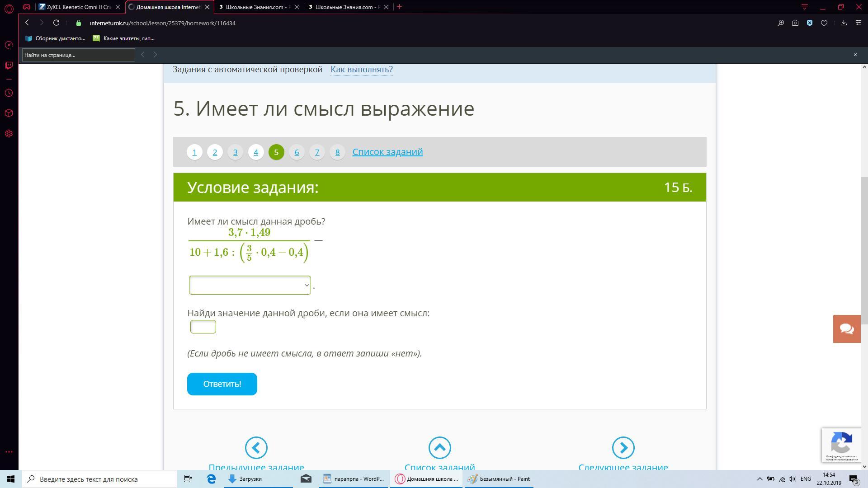The height and width of the screenshot is (488, 868).
Task: Reload the page with refresh icon
Action: (56, 23)
